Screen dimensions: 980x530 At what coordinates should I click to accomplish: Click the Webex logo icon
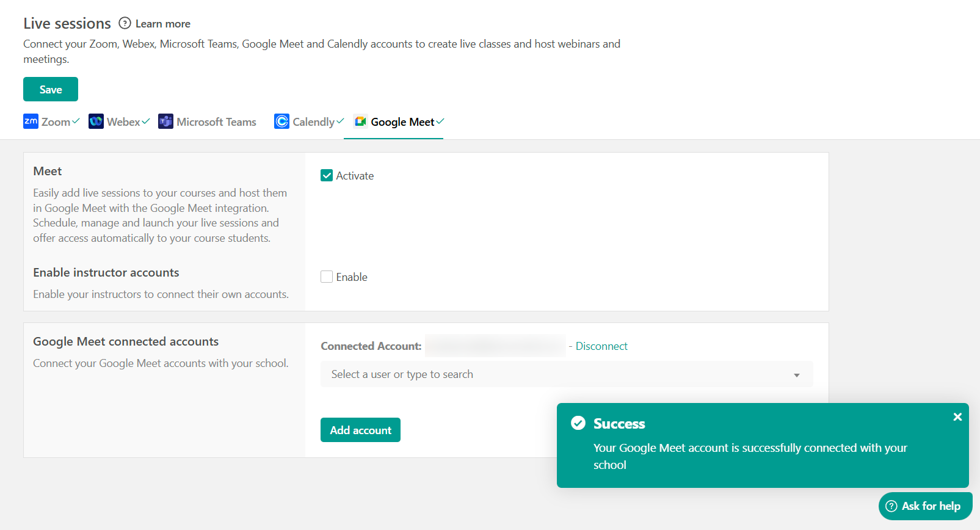(96, 121)
